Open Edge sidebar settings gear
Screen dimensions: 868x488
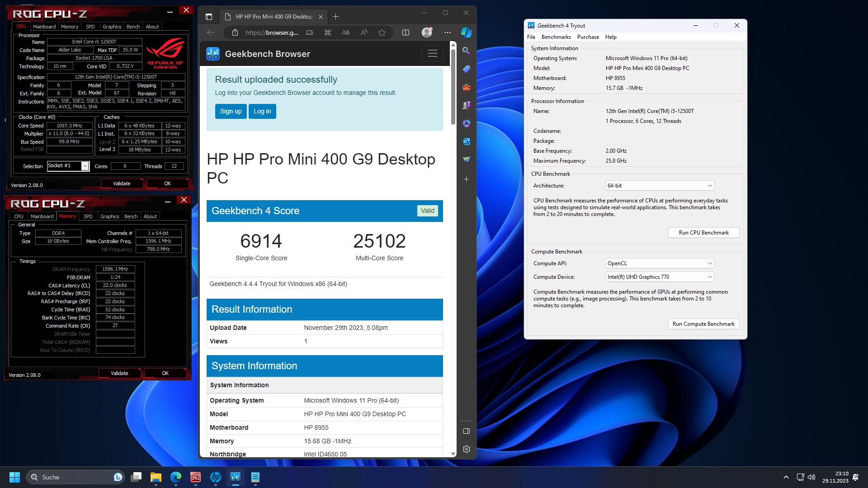pos(467,449)
